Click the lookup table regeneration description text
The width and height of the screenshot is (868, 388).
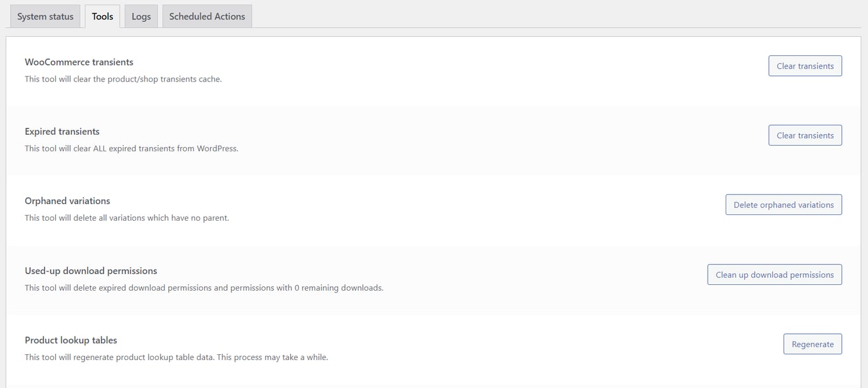point(176,357)
